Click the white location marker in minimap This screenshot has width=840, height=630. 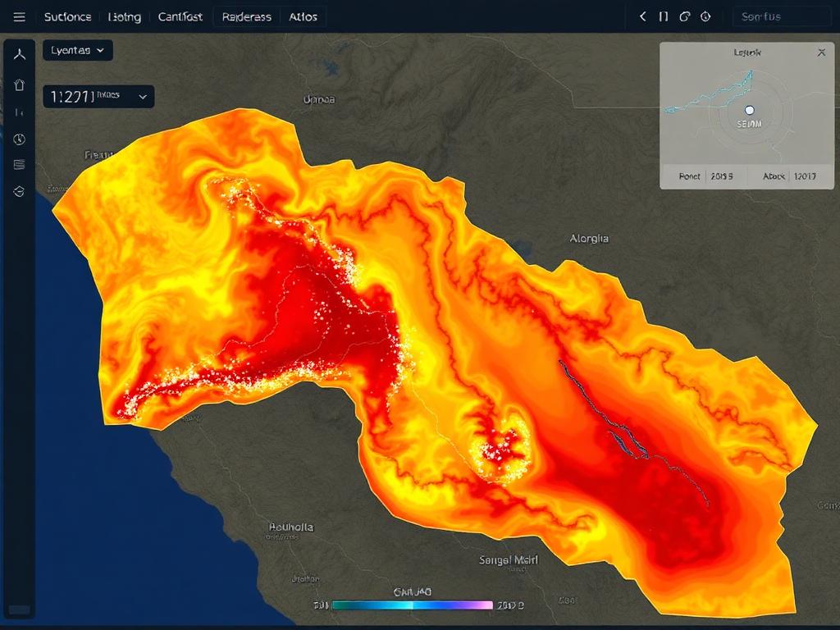750,111
